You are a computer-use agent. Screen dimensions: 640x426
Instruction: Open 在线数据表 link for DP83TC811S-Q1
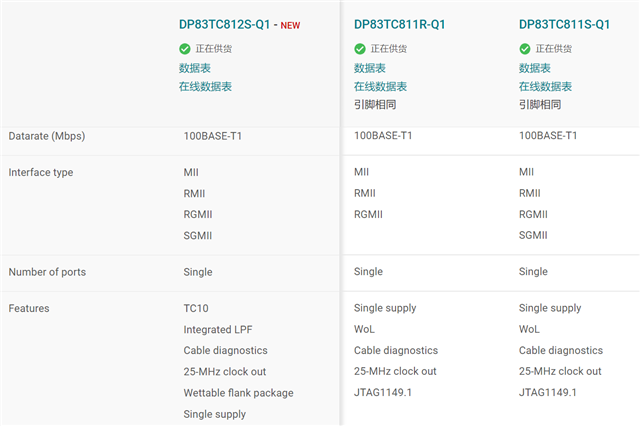pyautogui.click(x=545, y=87)
